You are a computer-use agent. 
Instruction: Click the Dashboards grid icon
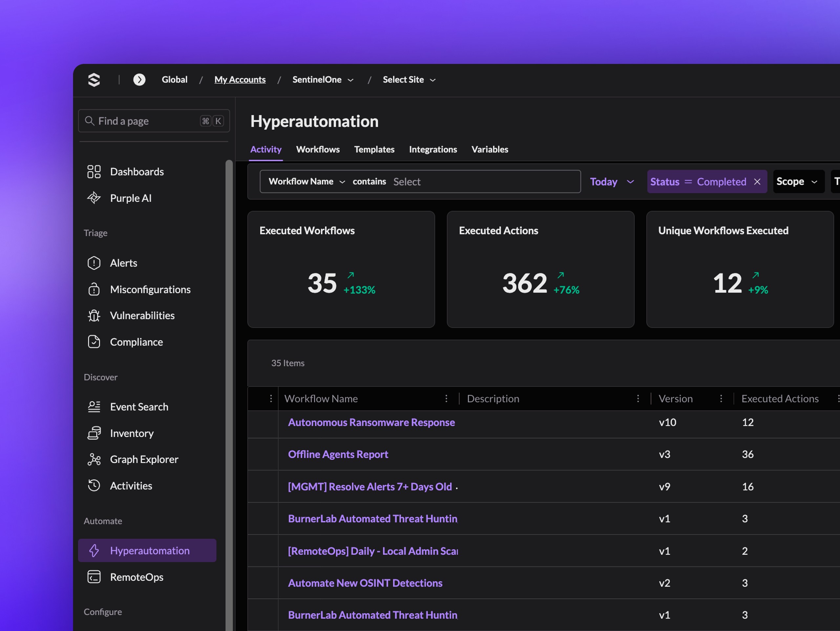tap(94, 172)
